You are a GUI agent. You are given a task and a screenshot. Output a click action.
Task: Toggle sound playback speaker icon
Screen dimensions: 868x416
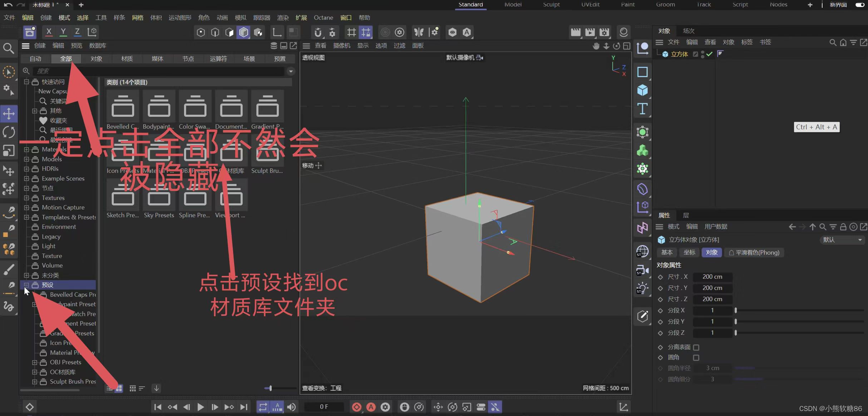(x=291, y=407)
